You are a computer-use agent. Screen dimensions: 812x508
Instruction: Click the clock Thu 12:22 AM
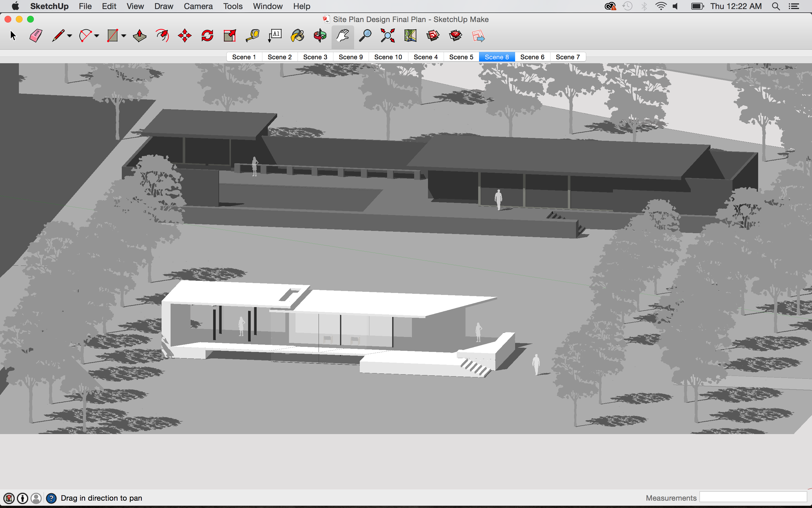(x=736, y=6)
